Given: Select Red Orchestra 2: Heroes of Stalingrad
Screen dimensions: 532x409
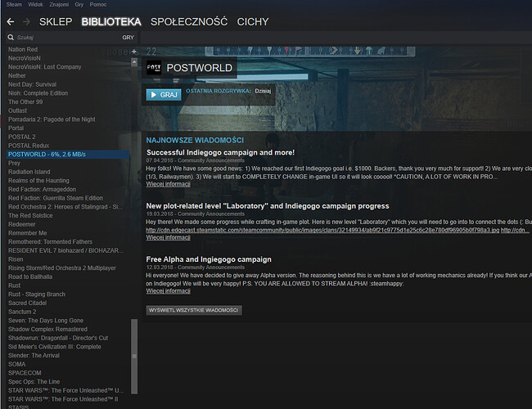Looking at the screenshot, I should 65,207.
